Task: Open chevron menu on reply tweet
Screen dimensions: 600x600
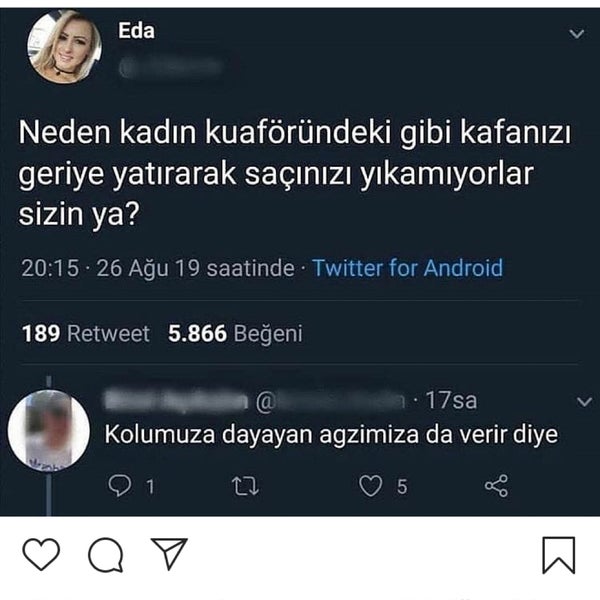Action: (584, 401)
